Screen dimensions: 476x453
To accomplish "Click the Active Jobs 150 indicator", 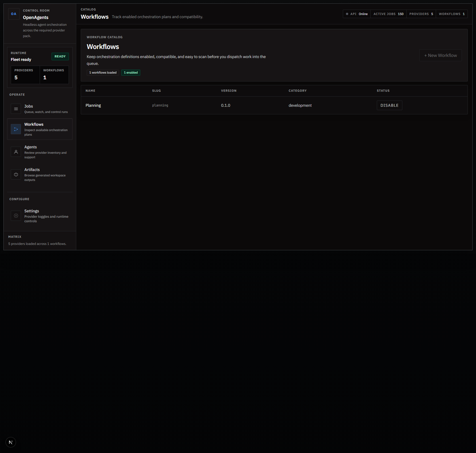I will coord(388,14).
